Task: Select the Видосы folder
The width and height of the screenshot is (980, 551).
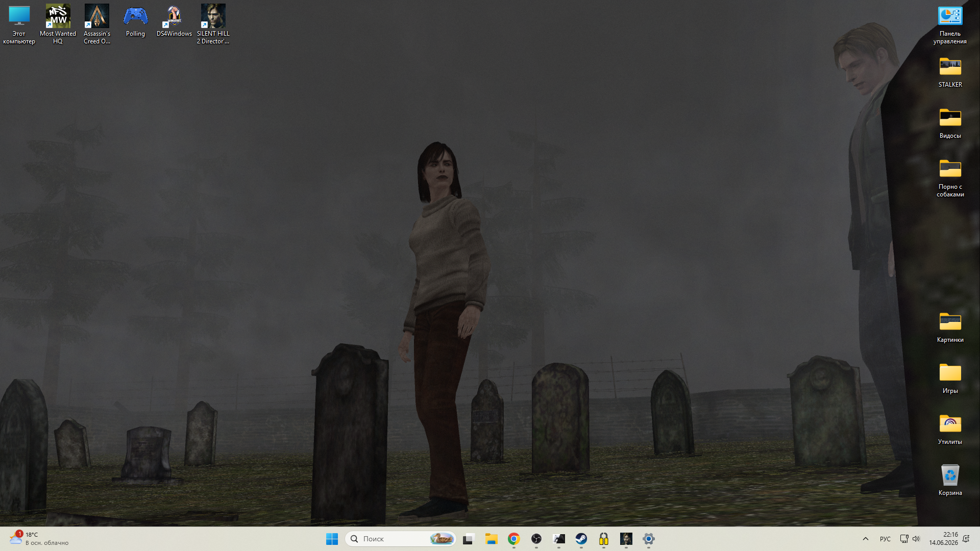Action: coord(950,123)
